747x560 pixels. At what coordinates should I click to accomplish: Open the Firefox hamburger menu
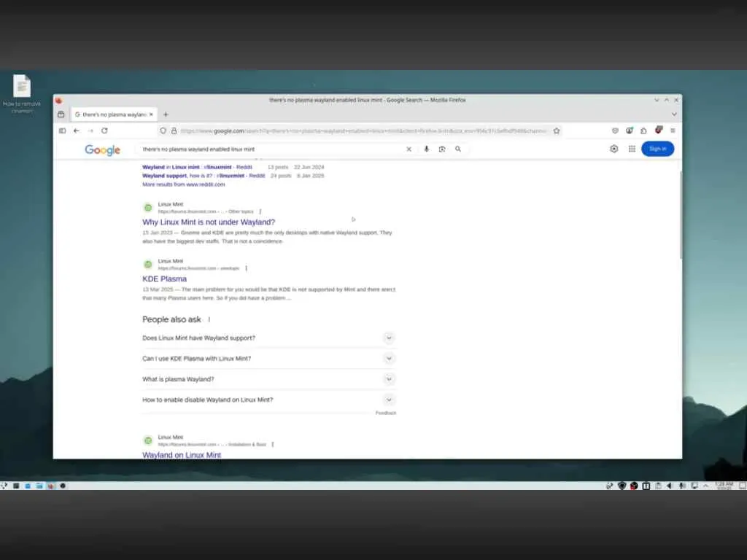pos(673,131)
